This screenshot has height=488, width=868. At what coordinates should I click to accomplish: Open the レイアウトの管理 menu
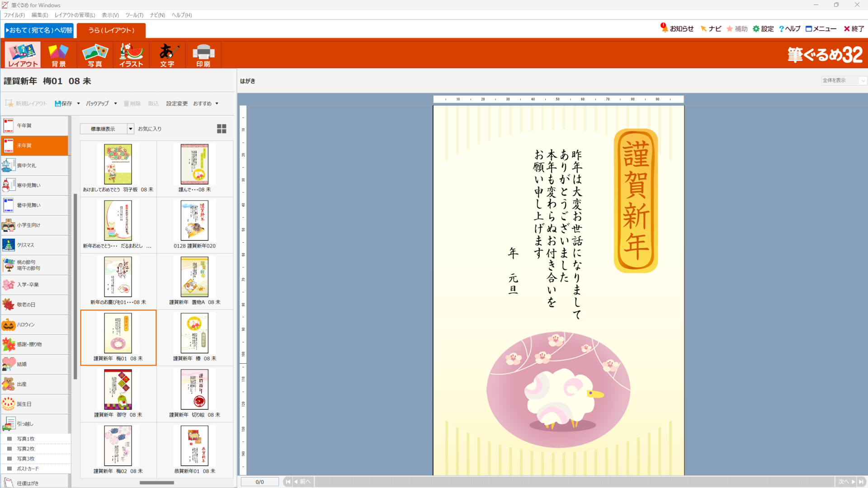(75, 15)
